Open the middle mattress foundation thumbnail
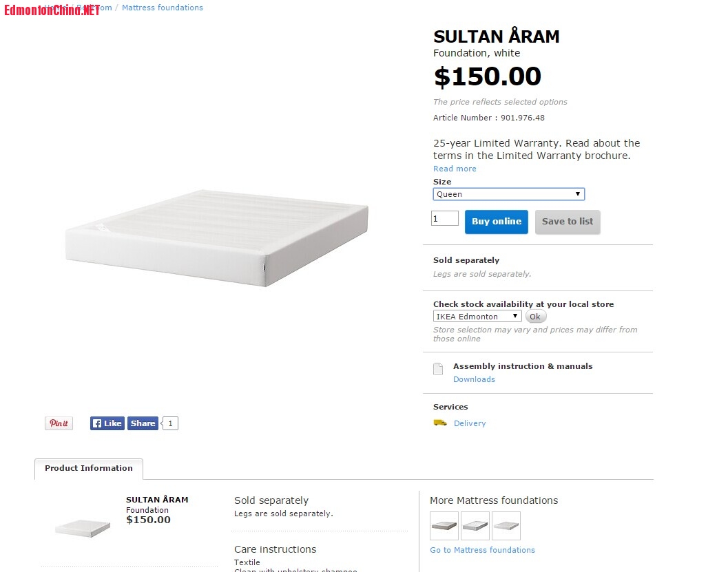 pyautogui.click(x=475, y=525)
